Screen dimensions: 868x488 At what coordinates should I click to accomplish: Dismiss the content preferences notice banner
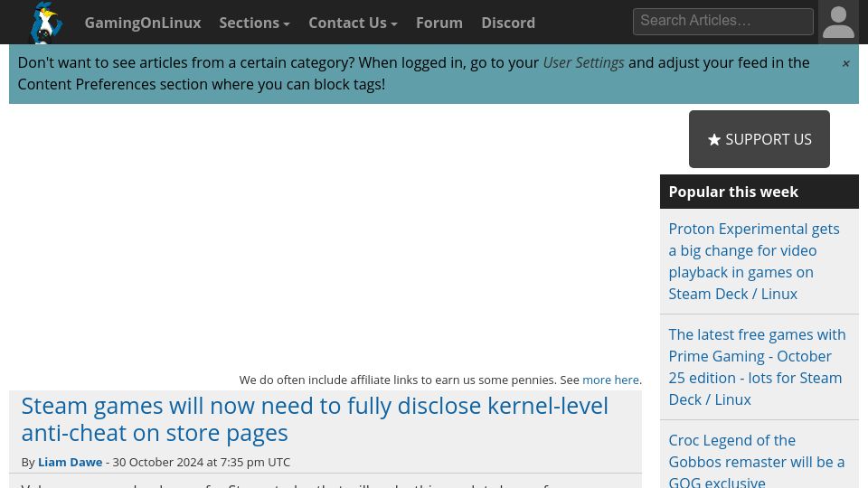coord(845,63)
